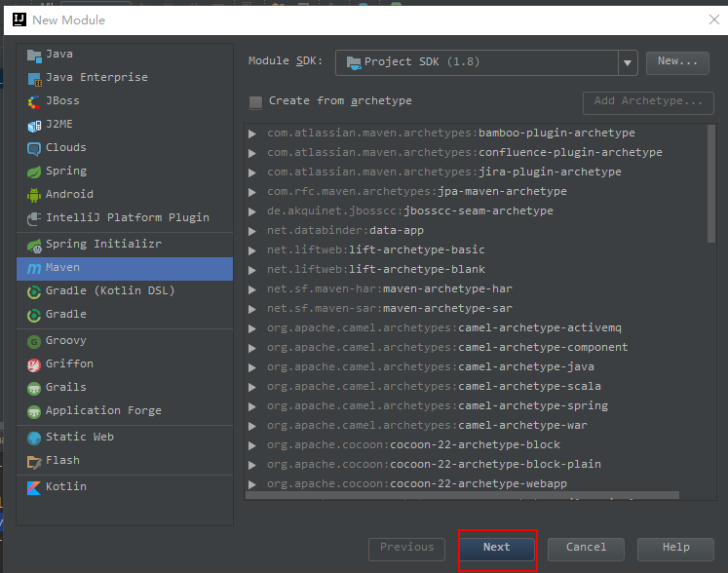Expand bamboo-plugin-archetype entry
This screenshot has height=573, width=728.
pyautogui.click(x=252, y=134)
